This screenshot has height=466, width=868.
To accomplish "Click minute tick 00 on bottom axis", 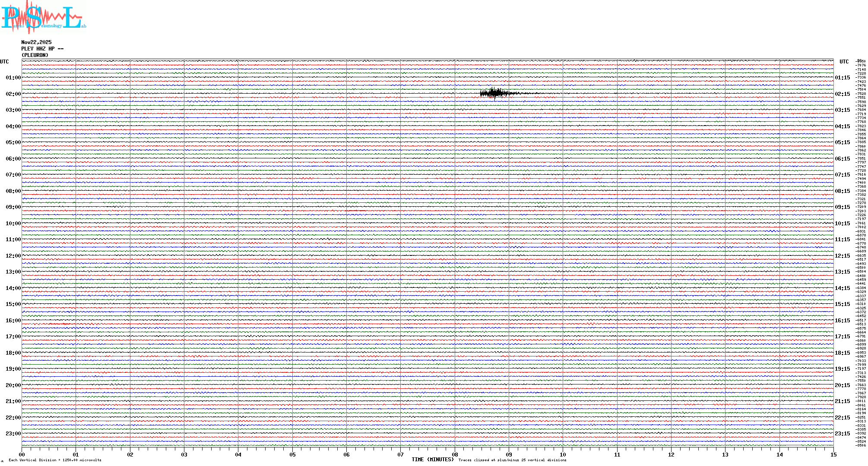I will (22, 454).
